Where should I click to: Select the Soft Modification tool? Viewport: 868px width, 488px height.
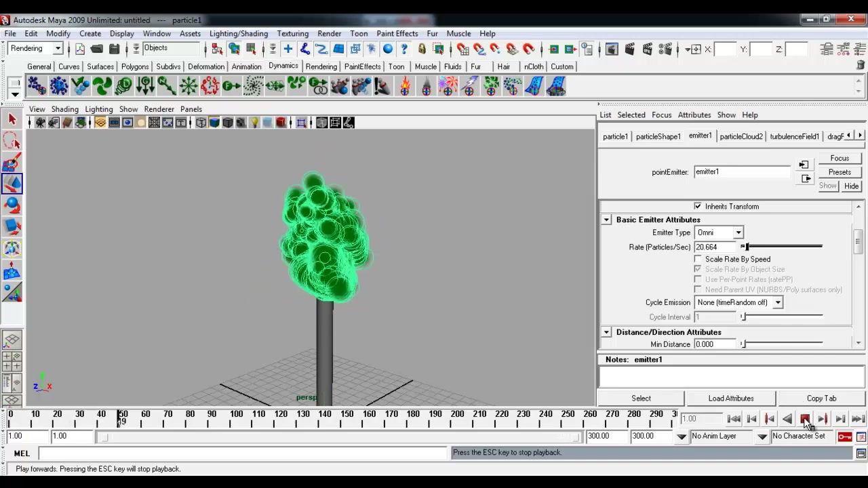click(12, 271)
